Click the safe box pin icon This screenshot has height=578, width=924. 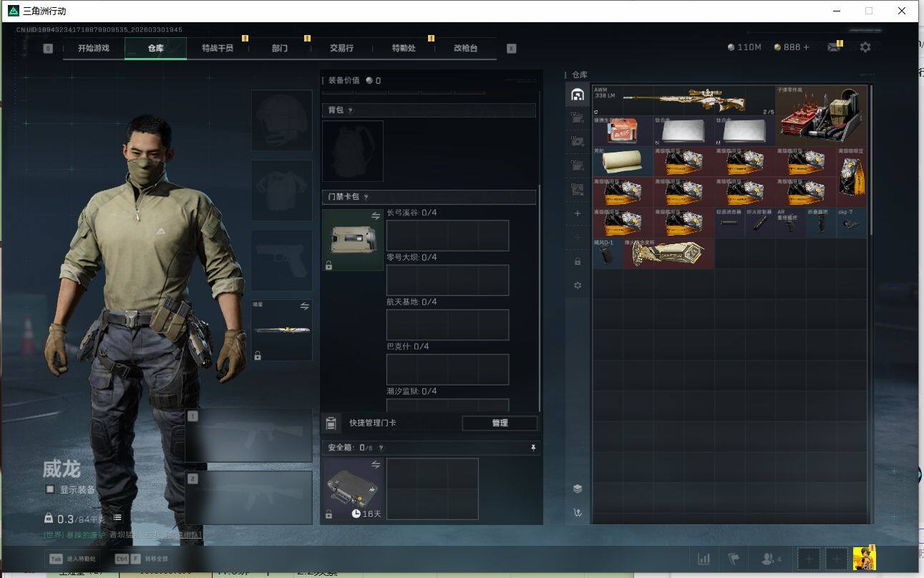point(532,448)
